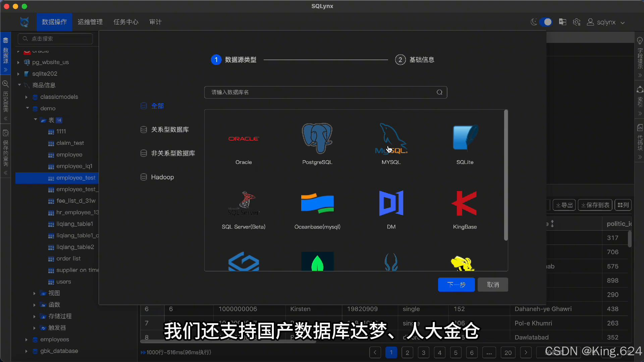
Task: Select the Oracle database icon
Action: click(x=244, y=139)
